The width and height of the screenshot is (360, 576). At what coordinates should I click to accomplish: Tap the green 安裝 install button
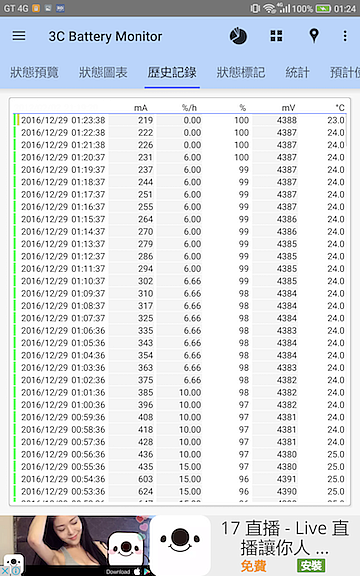(x=311, y=566)
